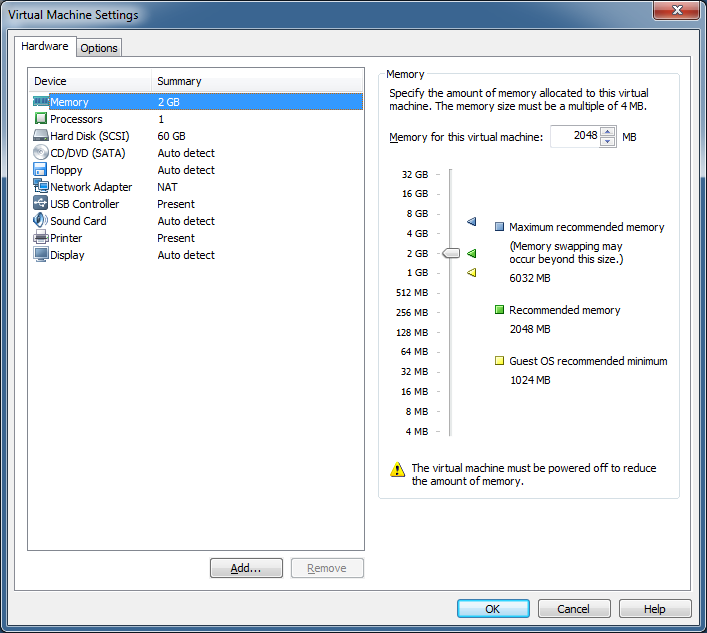Click the Sound Card speaker icon
This screenshot has height=633, width=707.
pyautogui.click(x=41, y=221)
